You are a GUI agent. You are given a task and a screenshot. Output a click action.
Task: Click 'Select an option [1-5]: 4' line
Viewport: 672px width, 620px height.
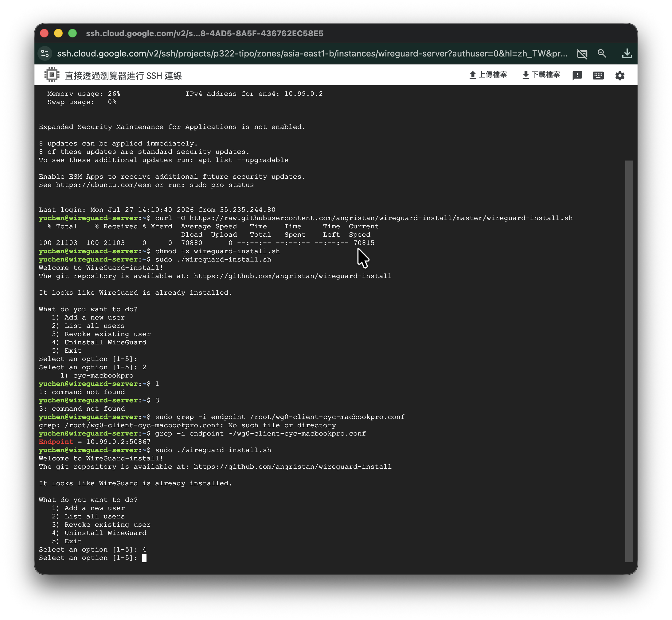click(x=93, y=549)
